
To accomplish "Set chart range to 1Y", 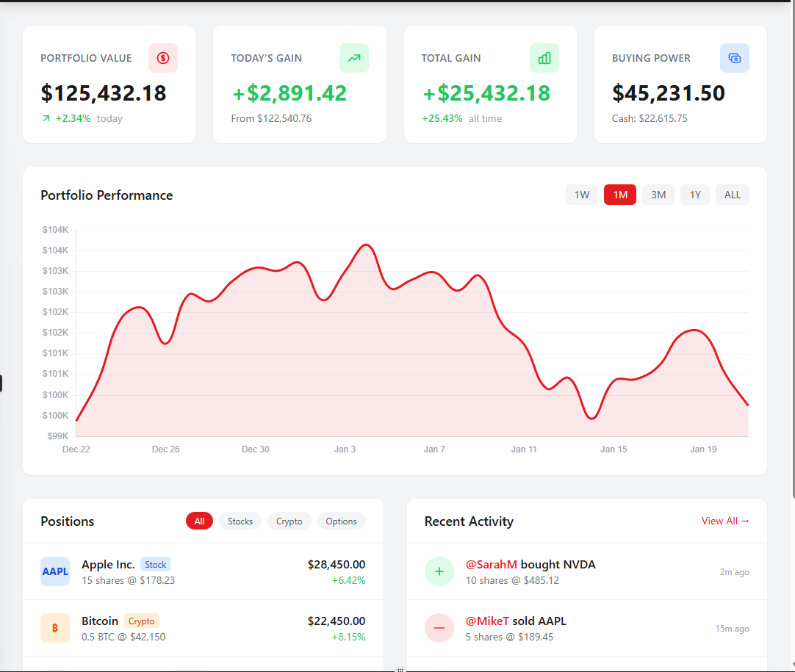I will (x=695, y=195).
